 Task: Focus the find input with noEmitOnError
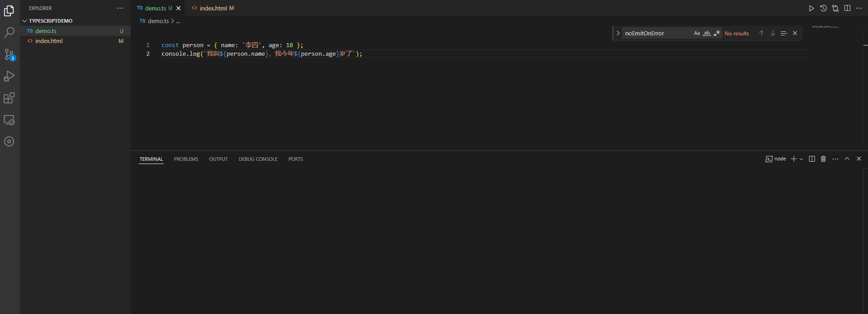657,33
